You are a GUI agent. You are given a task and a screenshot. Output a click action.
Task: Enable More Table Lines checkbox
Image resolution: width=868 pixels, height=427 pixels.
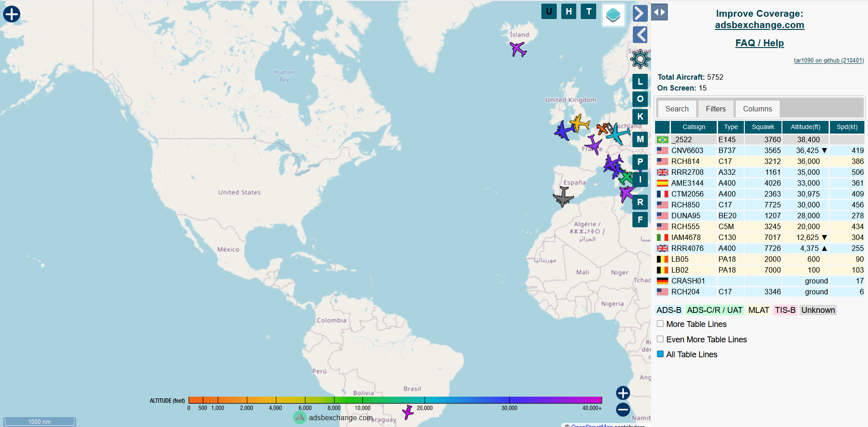point(661,324)
